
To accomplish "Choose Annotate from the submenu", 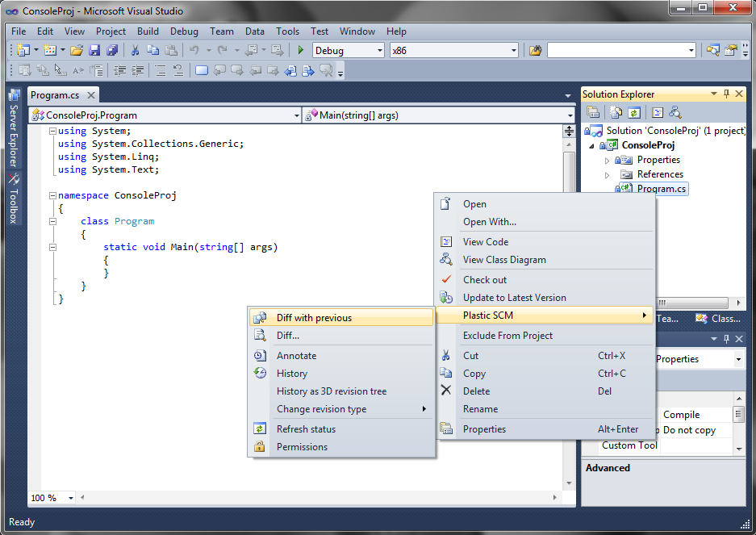I will 341,356.
